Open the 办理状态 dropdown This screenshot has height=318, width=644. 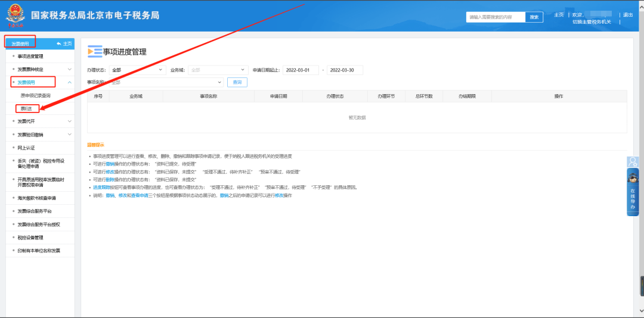pos(137,70)
